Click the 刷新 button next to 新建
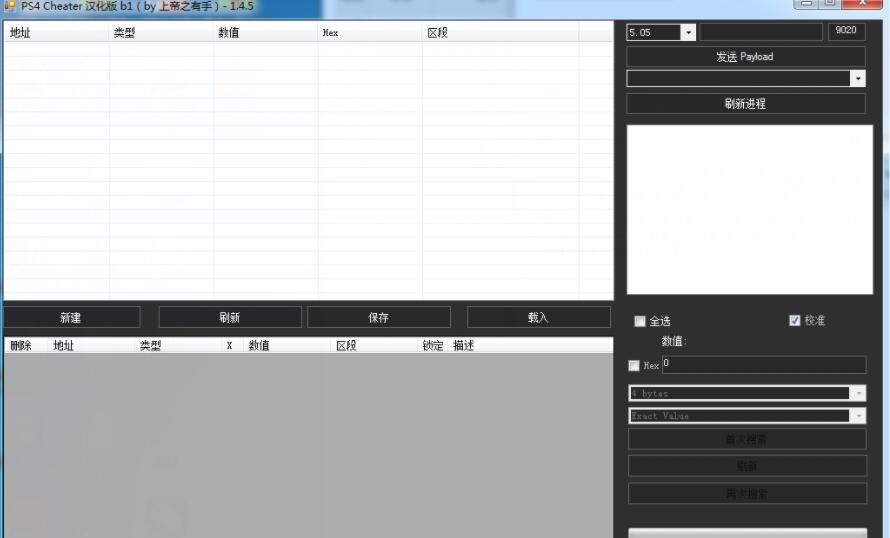Viewport: 890px width, 538px height. [230, 317]
